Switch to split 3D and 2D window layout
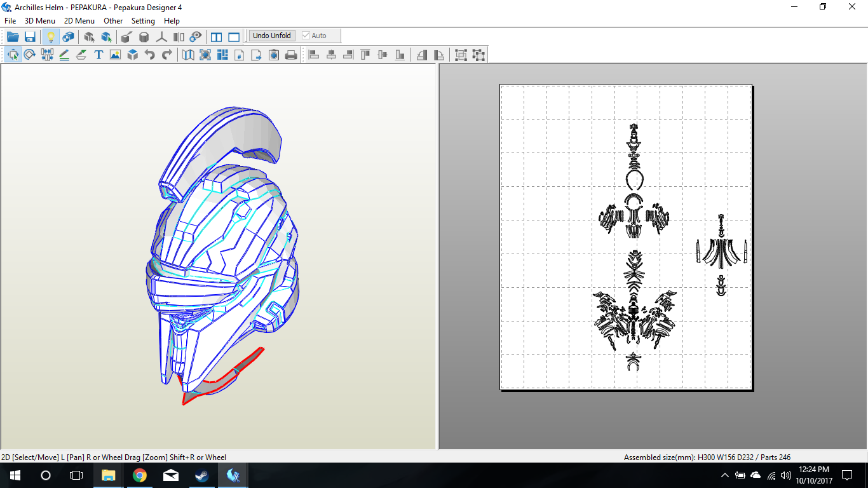This screenshot has width=868, height=488. point(217,36)
